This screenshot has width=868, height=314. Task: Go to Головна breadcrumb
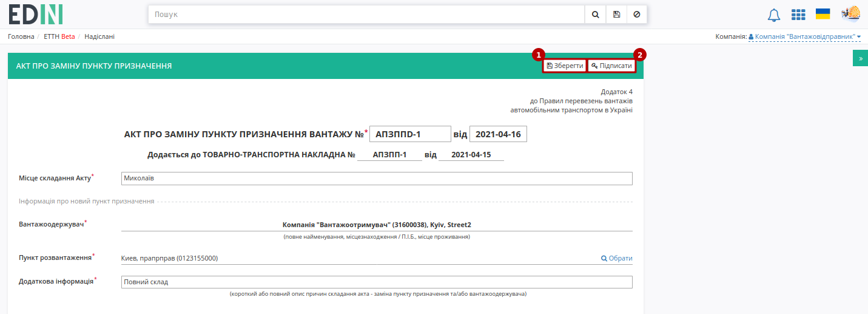21,36
